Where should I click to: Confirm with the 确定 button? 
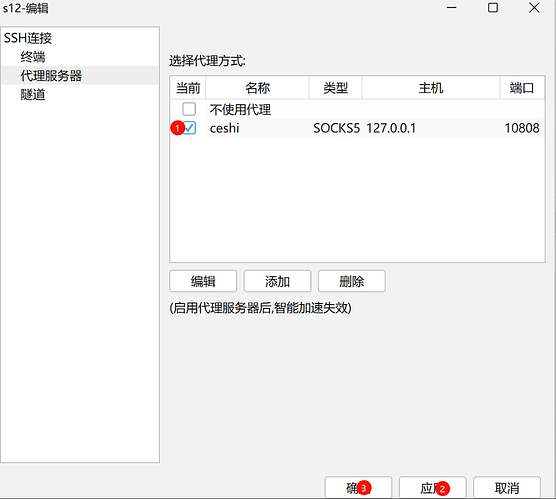coord(358,488)
